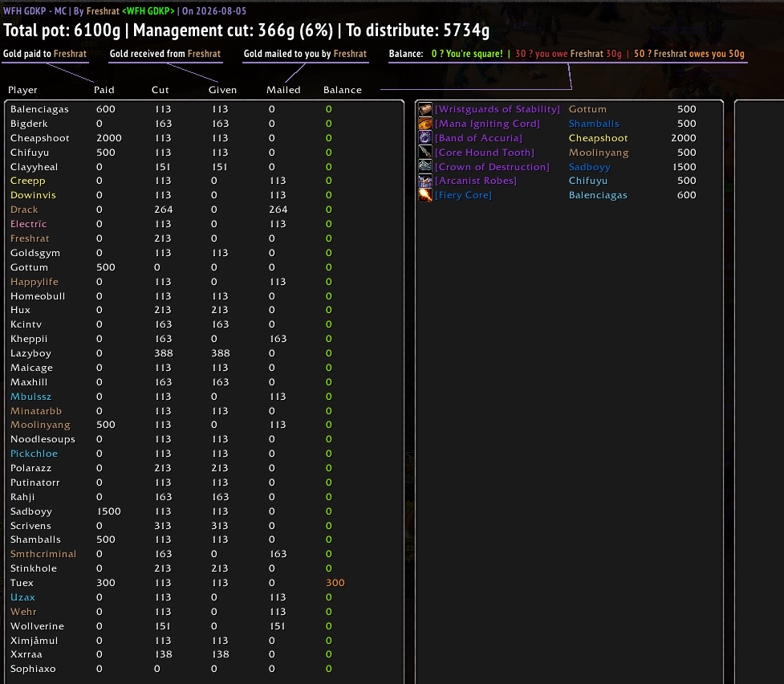Select player Scrivens row
The height and width of the screenshot is (684, 784).
point(204,526)
